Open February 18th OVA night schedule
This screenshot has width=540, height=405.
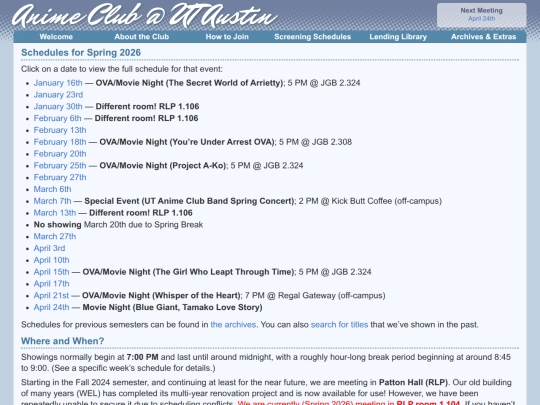(x=60, y=142)
